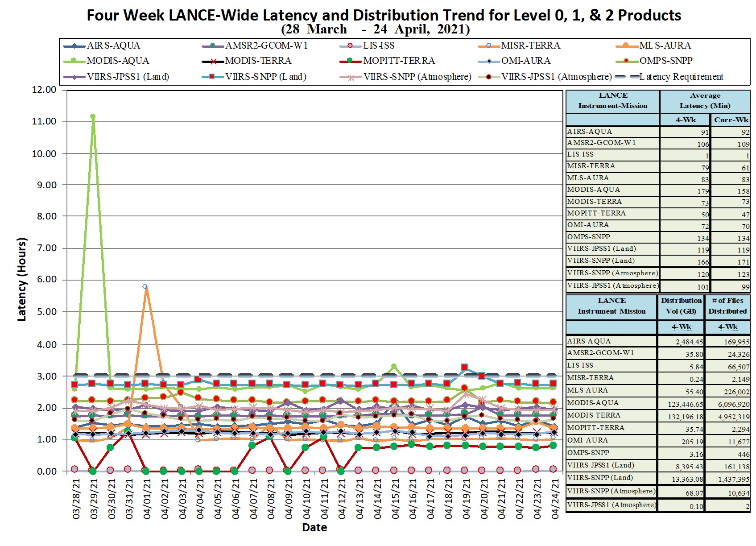Click the Distribution Vol (GB) header
The height and width of the screenshot is (546, 756).
pyautogui.click(x=681, y=306)
